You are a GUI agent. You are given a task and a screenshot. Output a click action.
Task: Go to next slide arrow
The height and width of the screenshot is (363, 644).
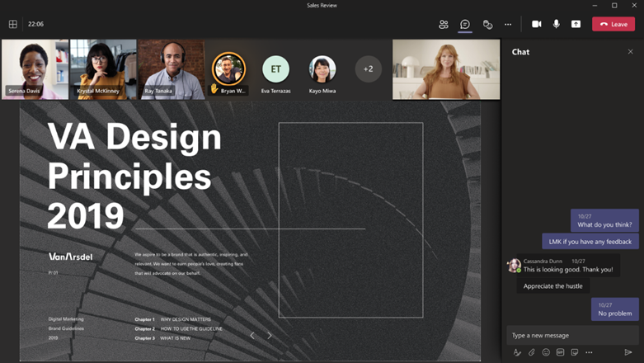coord(270,336)
